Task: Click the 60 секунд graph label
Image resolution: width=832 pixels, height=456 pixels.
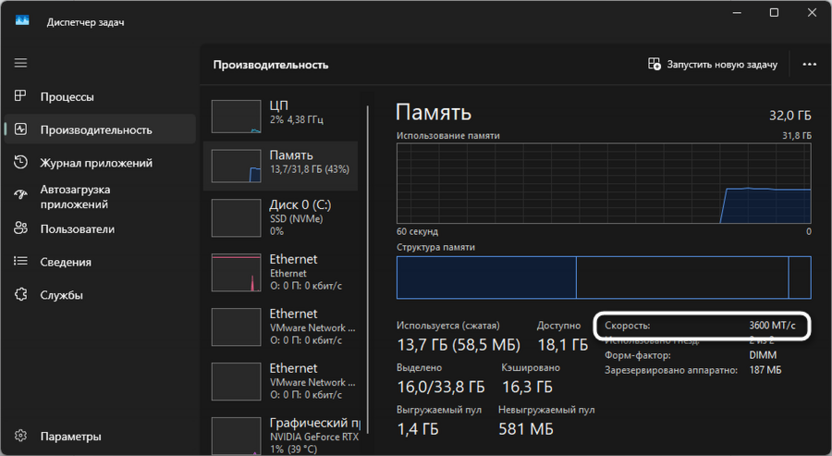Action: click(417, 231)
